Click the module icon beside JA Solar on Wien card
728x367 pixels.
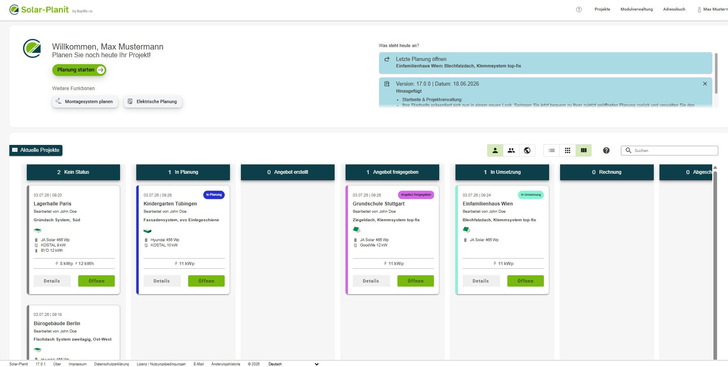[465, 240]
